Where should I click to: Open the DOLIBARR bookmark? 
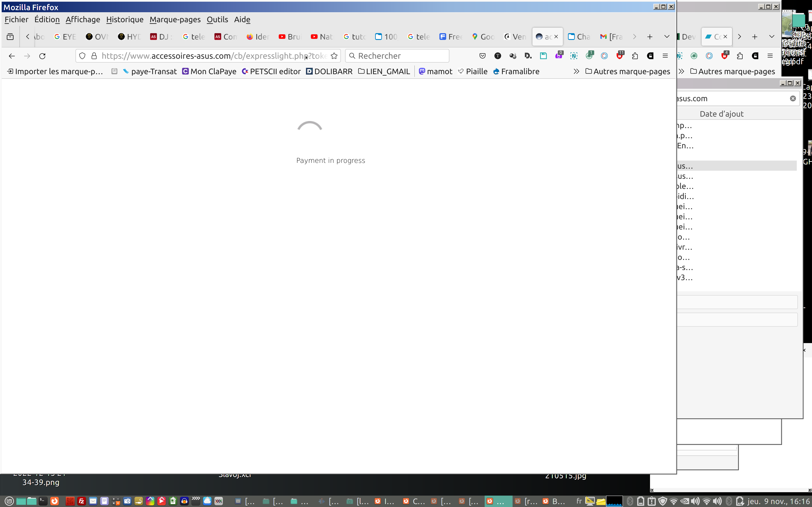tap(329, 71)
